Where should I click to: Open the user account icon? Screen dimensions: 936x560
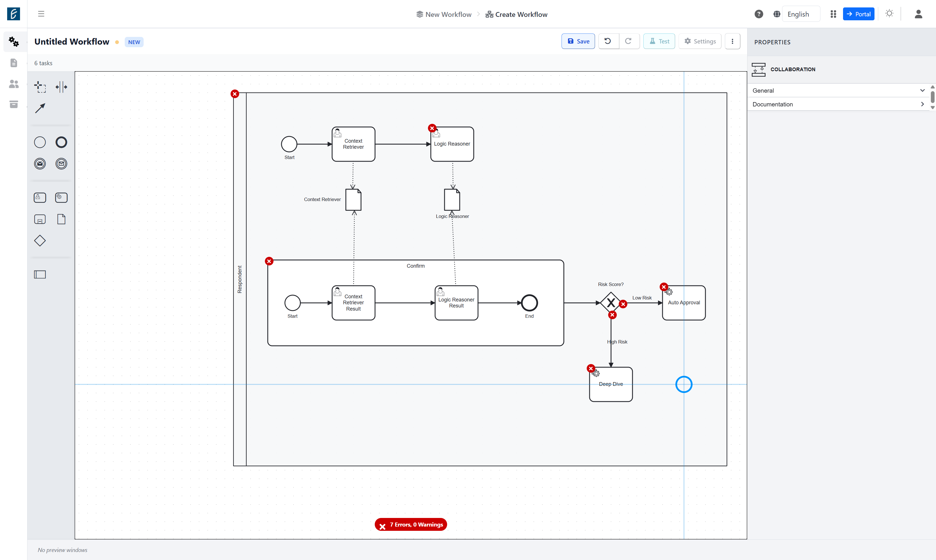coord(918,14)
